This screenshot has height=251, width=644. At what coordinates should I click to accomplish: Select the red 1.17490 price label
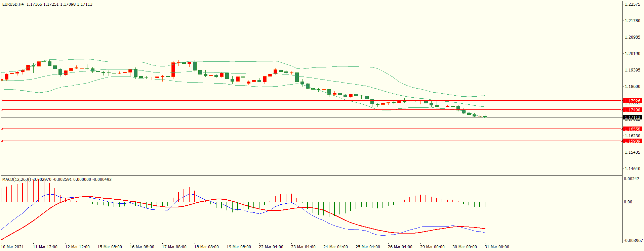[x=633, y=110]
